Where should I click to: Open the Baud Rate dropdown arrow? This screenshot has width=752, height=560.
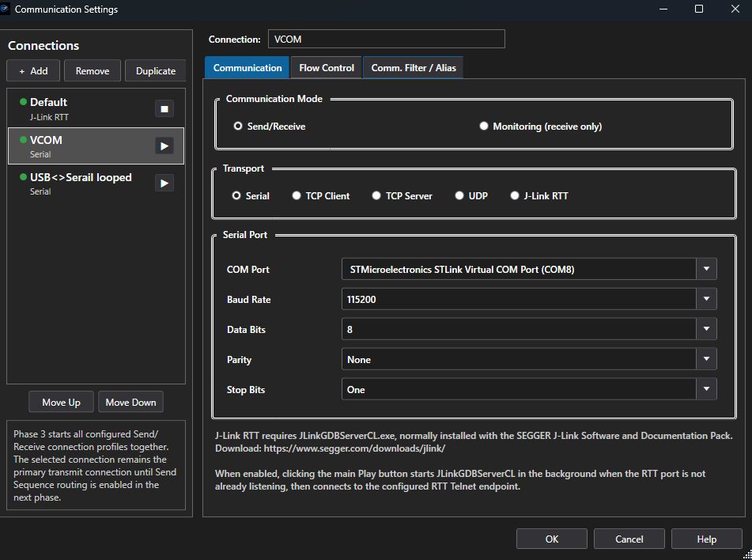(706, 299)
